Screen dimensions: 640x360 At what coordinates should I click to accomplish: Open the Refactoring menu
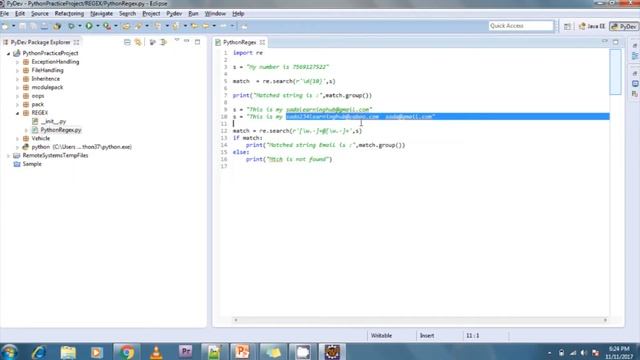(x=69, y=13)
